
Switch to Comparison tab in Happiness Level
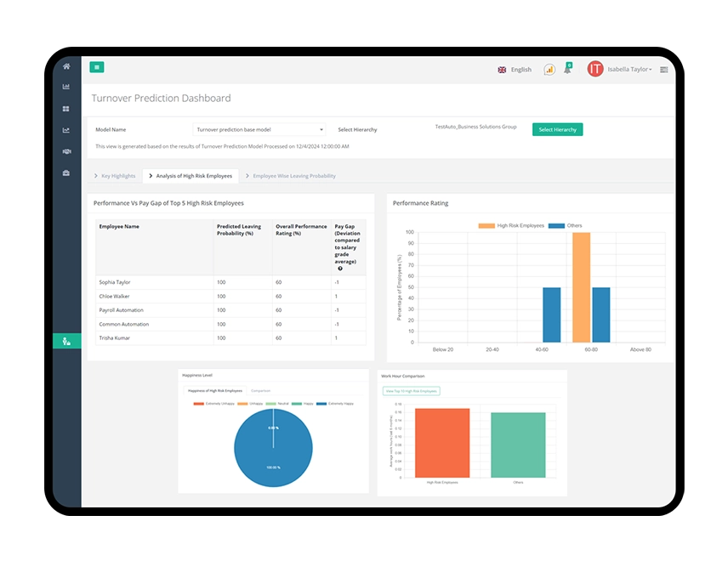point(260,391)
